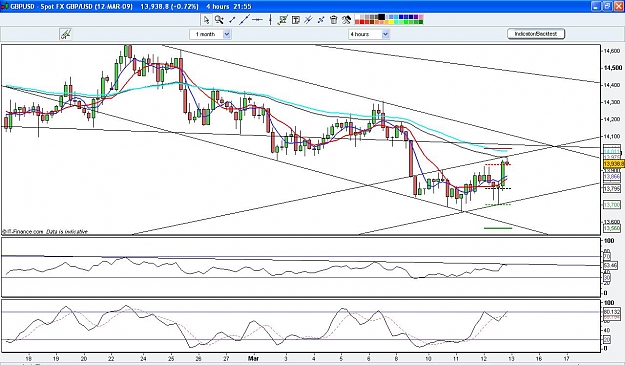The image size is (625, 365).
Task: Click the RSI value label 53.46
Action: tap(611, 265)
